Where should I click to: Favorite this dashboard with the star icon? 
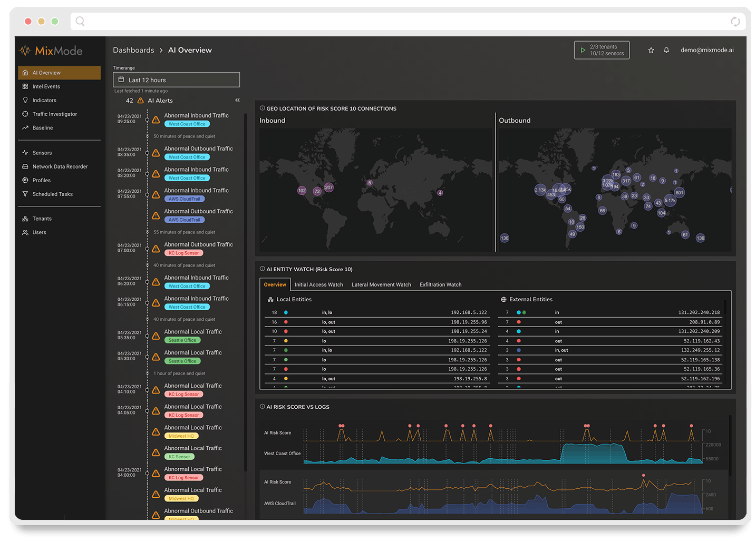tap(651, 50)
